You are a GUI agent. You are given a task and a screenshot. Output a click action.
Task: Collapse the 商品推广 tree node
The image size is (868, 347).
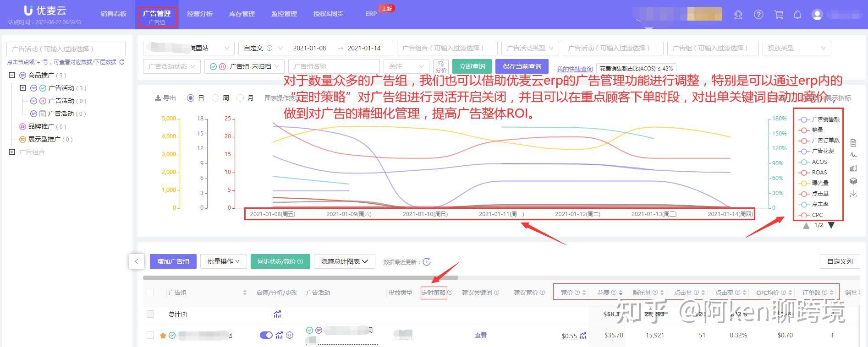12,75
